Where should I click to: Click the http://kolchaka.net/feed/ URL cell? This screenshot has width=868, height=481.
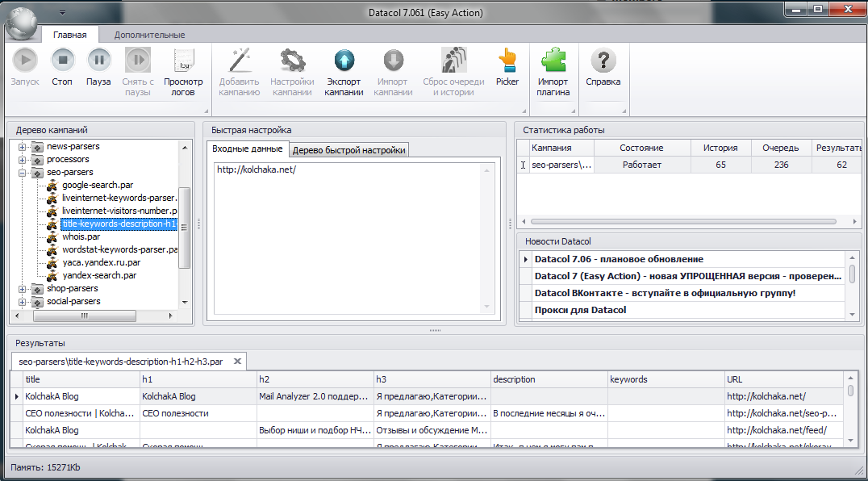pos(782,430)
